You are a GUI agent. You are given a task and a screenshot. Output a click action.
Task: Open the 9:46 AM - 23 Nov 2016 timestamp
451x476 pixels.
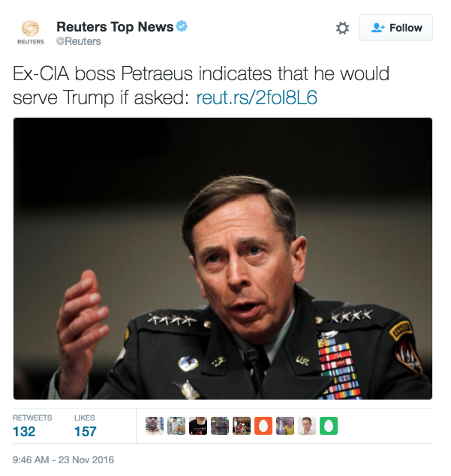[x=63, y=460]
